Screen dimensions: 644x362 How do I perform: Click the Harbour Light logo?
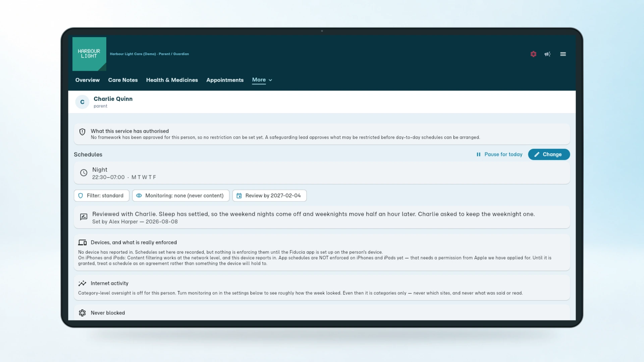[89, 54]
